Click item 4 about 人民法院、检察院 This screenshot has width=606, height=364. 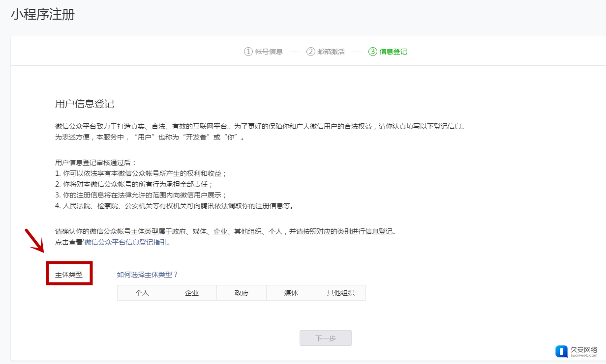[175, 206]
